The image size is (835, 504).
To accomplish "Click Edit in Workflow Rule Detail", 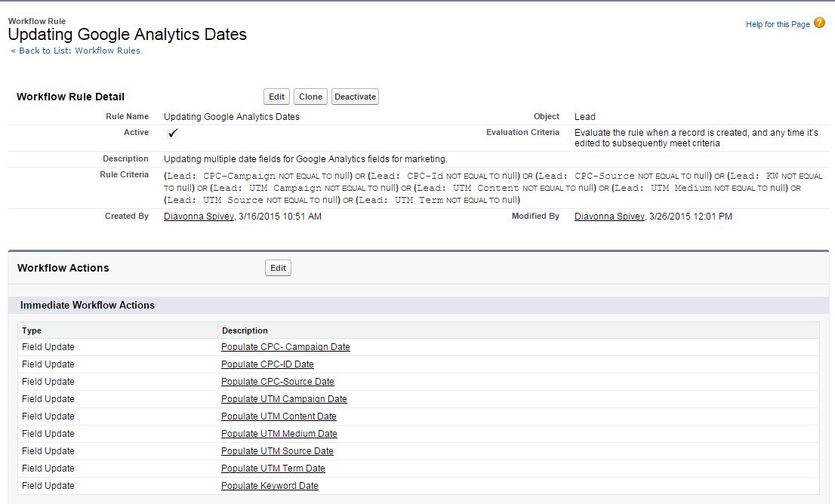I will coord(277,97).
